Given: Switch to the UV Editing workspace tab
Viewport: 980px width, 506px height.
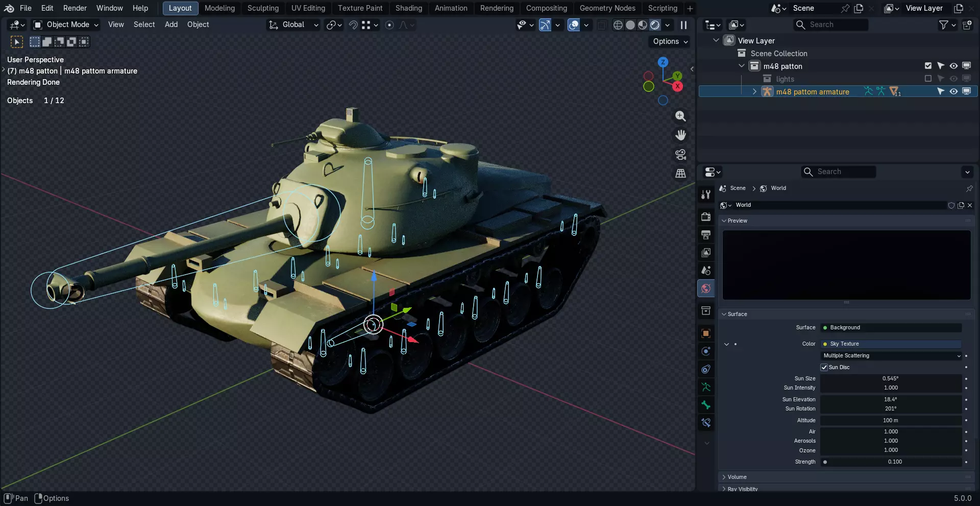Looking at the screenshot, I should 308,8.
